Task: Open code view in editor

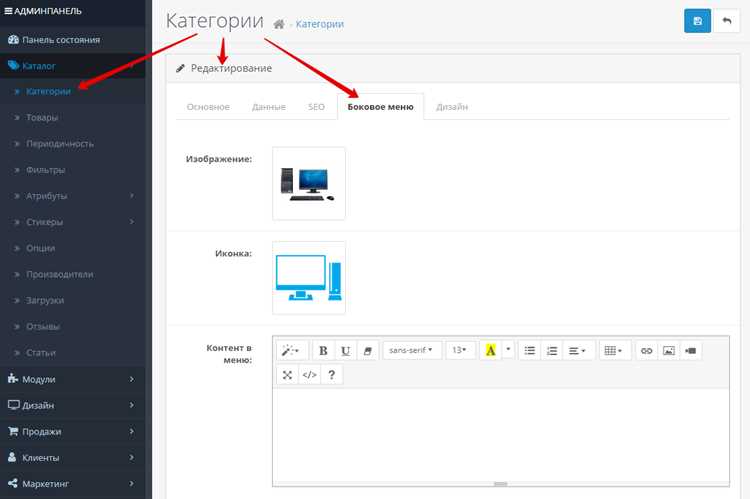Action: [309, 375]
